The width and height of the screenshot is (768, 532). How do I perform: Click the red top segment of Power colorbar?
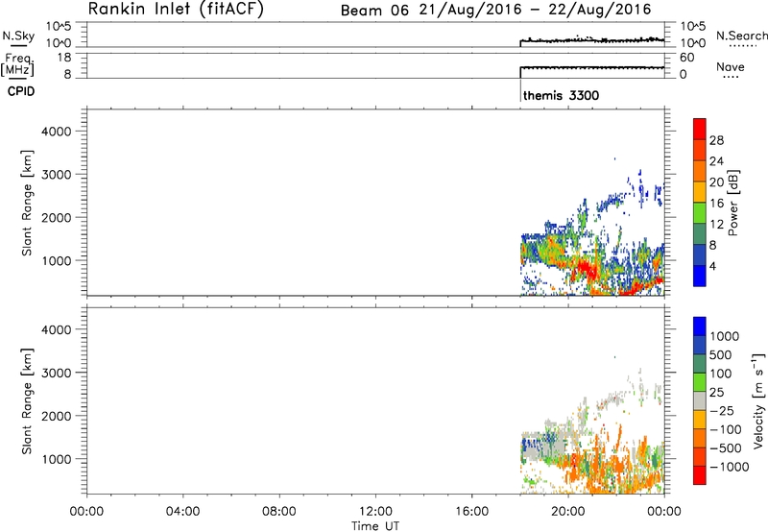point(700,129)
